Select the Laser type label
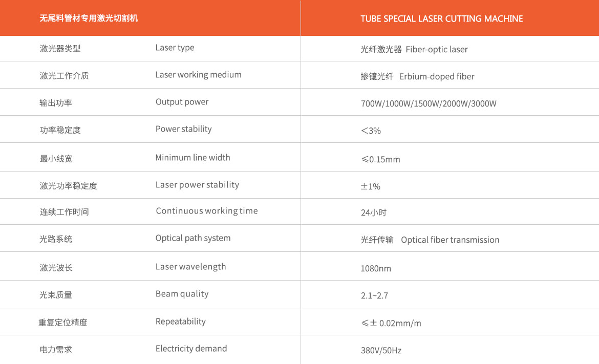This screenshot has height=364, width=599. click(x=175, y=48)
